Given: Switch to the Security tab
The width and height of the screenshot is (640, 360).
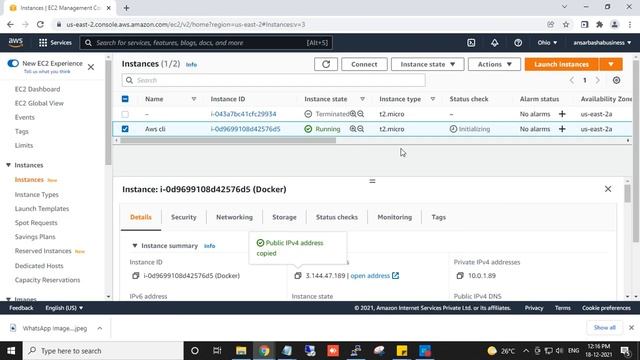Looking at the screenshot, I should 183,217.
